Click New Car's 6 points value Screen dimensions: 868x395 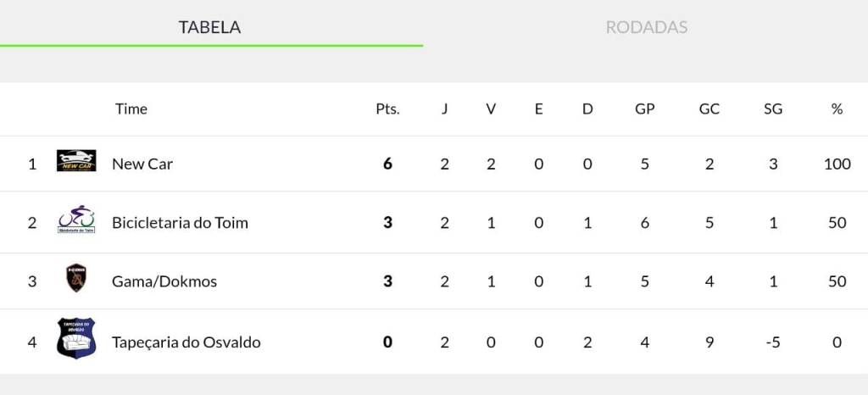387,164
